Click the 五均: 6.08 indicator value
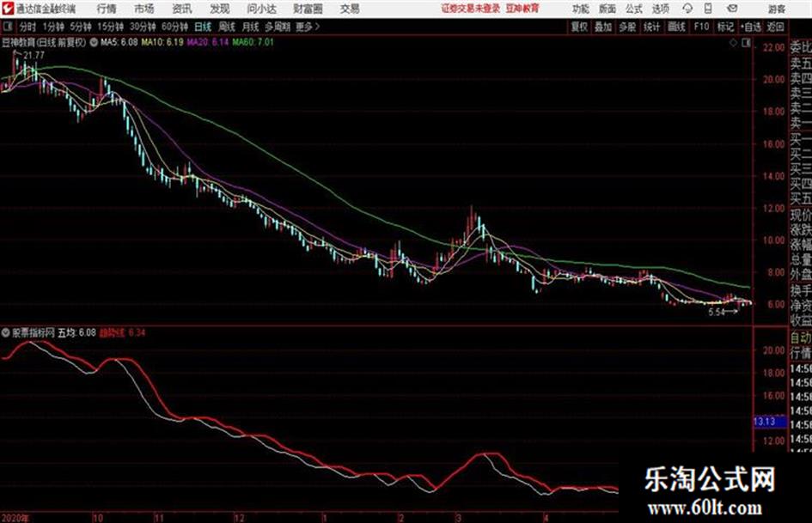The height and width of the screenshot is (523, 812). point(76,332)
